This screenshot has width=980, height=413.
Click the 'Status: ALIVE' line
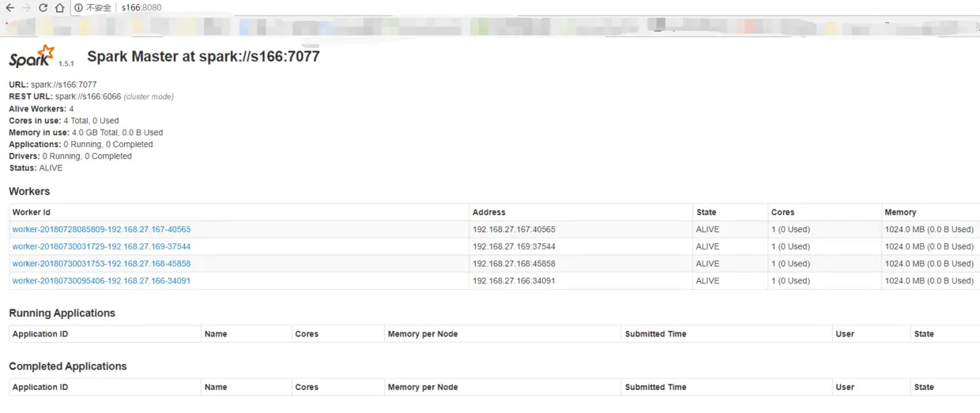click(x=36, y=168)
